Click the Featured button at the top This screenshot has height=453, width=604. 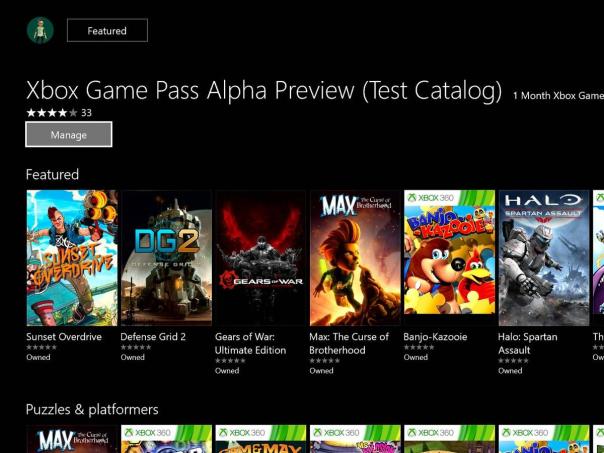point(107,31)
